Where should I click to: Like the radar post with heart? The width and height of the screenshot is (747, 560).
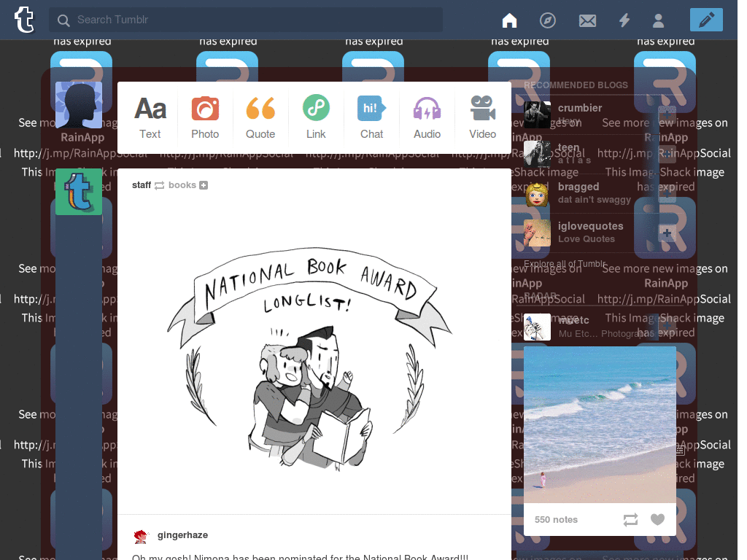[x=657, y=519]
